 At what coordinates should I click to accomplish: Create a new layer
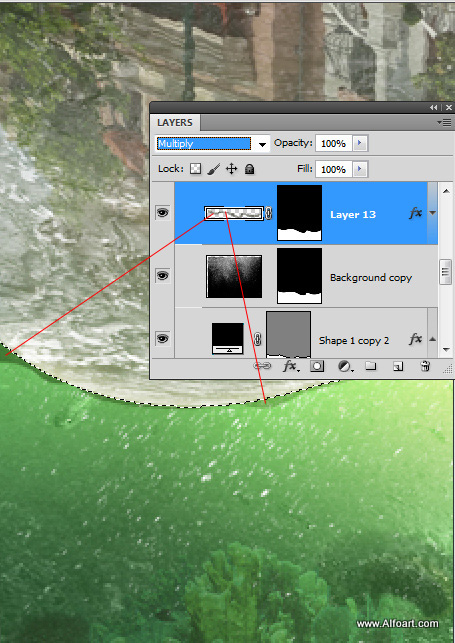pos(398,366)
